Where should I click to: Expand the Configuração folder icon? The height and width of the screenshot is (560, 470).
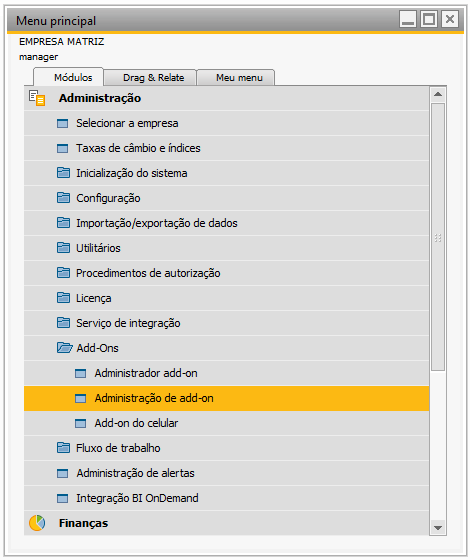tap(63, 198)
